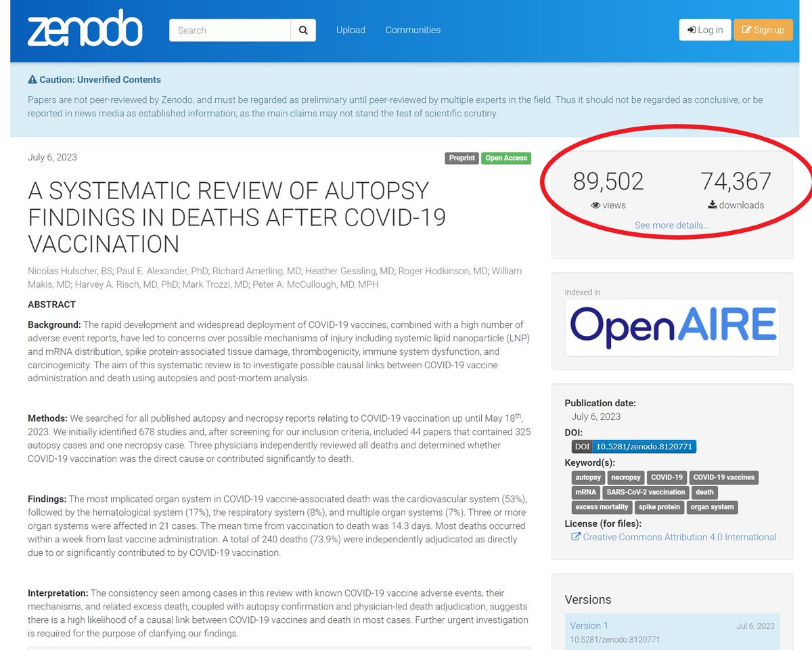Select the death keyword tag
Viewport: 812px width, 650px height.
point(704,492)
